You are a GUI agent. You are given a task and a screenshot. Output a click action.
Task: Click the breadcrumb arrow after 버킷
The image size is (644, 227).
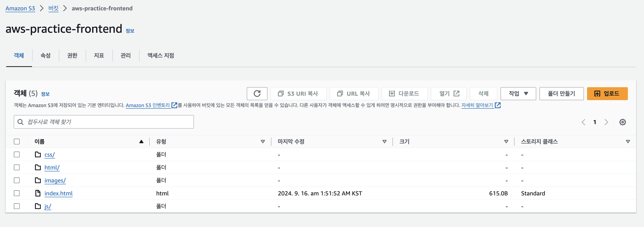pyautogui.click(x=65, y=8)
